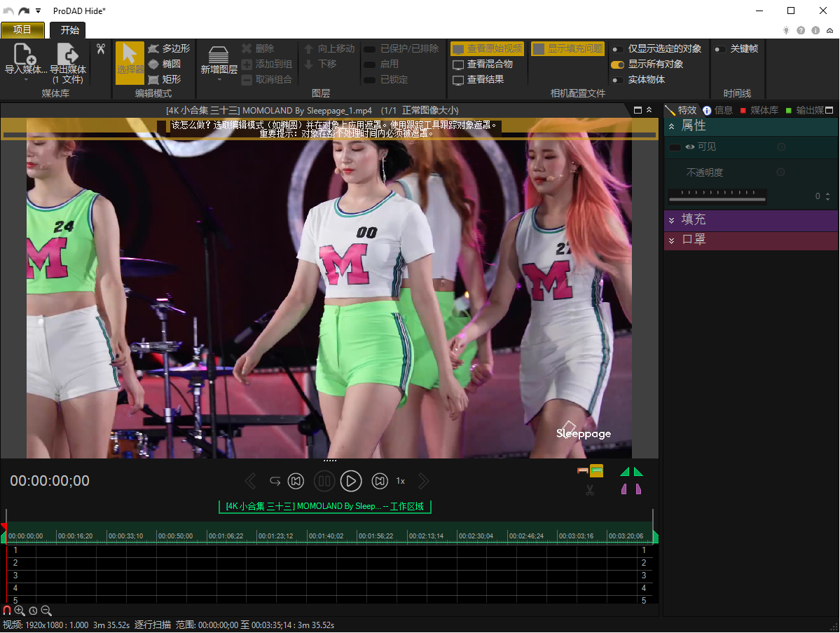This screenshot has height=633, width=840.
Task: Zoom in the timeline with magnifier plus
Action: pos(20,611)
